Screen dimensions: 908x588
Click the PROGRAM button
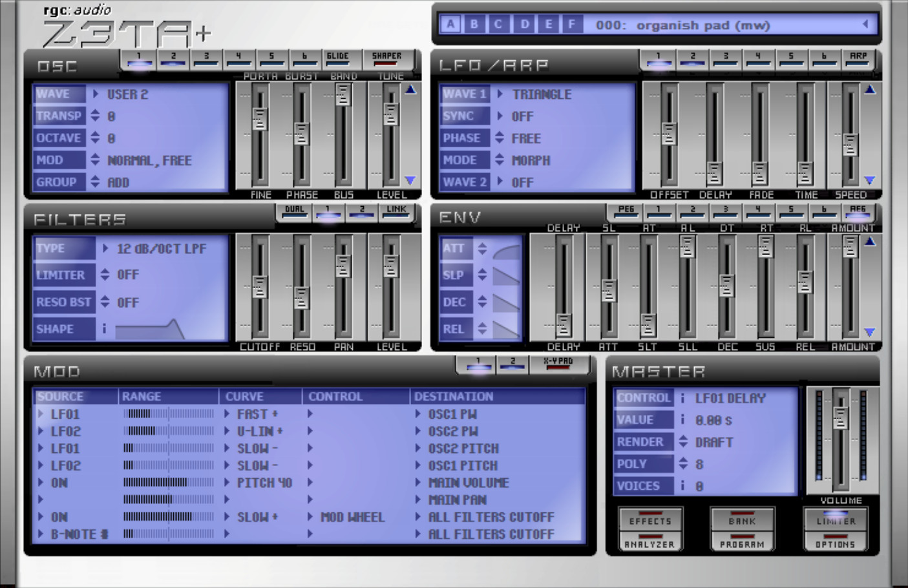pos(742,541)
